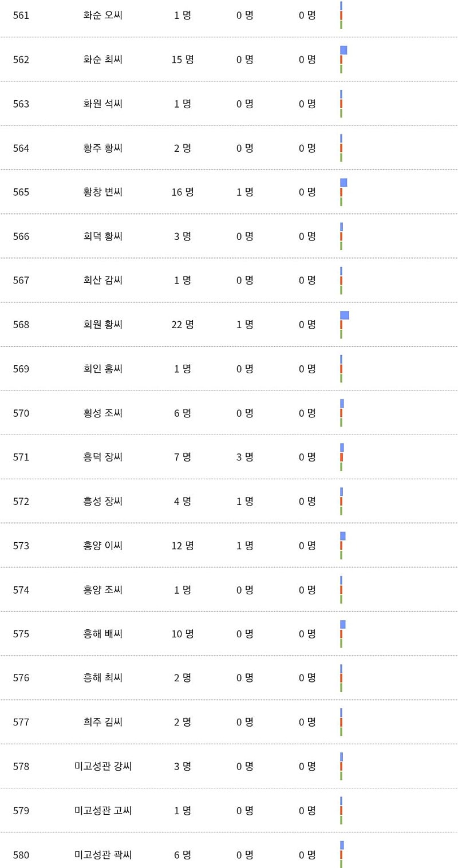Viewport: 458px width, 868px height.
Task: Click row number 575
Action: click(21, 634)
